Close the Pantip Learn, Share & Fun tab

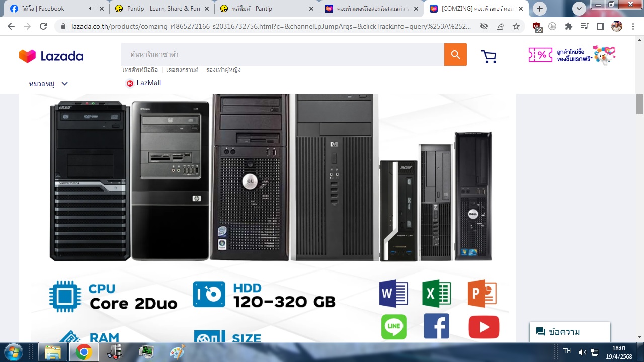coord(206,9)
